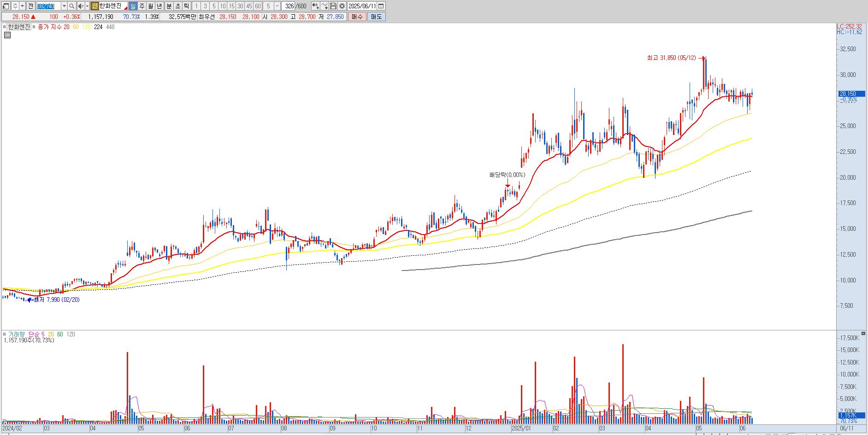Click the save floppy disk icon
Viewport: 868px width, 435px height.
[333, 6]
